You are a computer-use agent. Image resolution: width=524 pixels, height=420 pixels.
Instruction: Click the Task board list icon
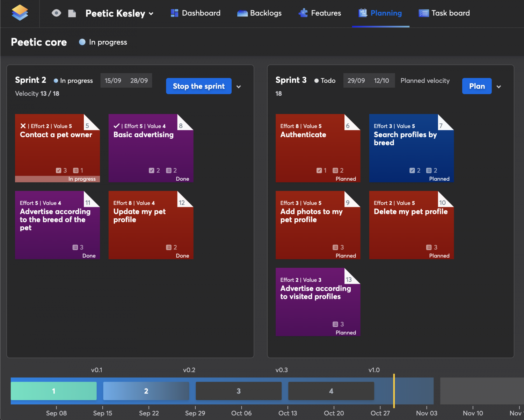click(423, 13)
